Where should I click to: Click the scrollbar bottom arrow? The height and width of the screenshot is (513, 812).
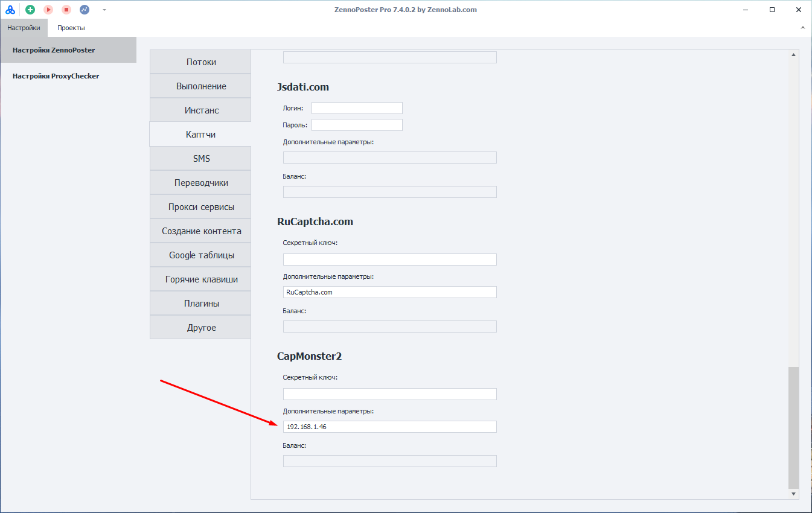[793, 494]
